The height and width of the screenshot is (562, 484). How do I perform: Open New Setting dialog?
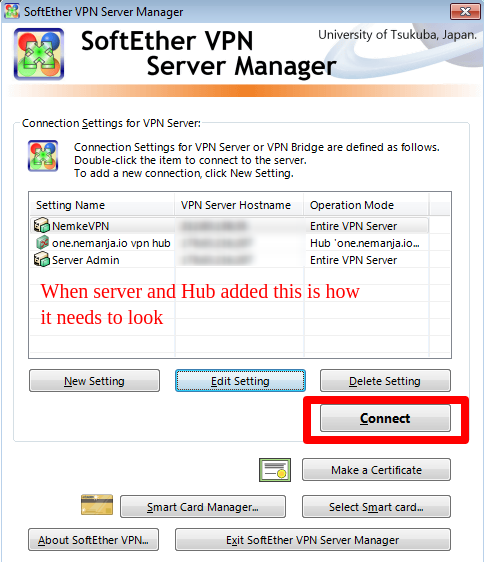coord(94,381)
